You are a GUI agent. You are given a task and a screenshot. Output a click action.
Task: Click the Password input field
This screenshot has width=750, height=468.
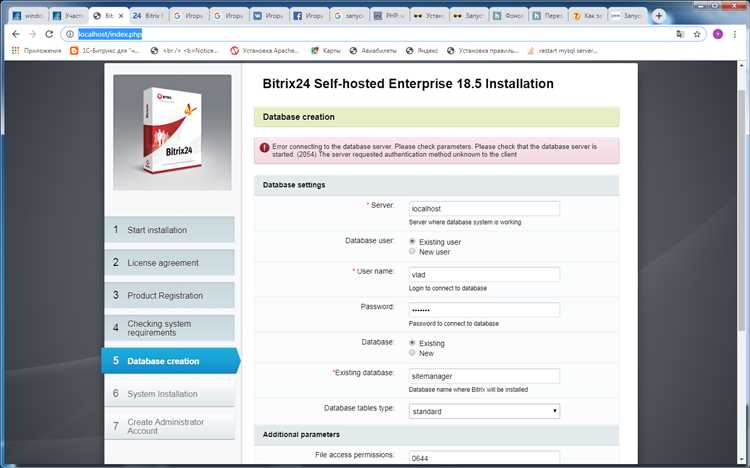click(484, 310)
